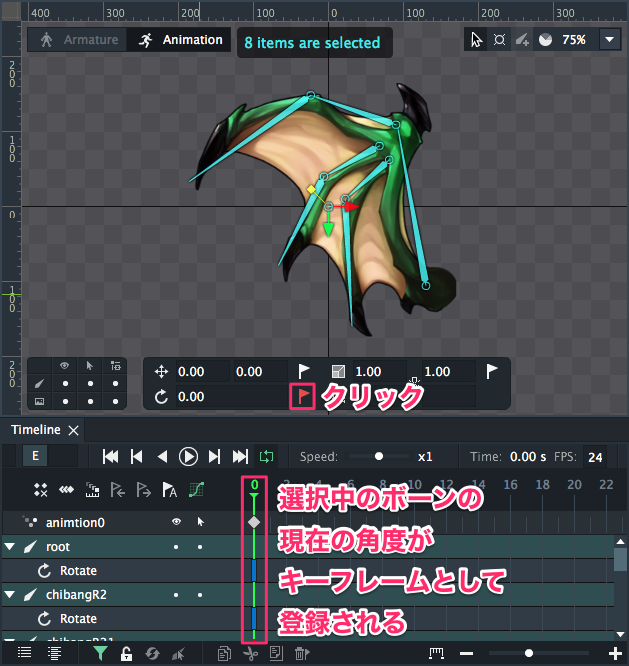Close the Timeline panel
Viewport: 629px width, 666px height.
click(73, 431)
